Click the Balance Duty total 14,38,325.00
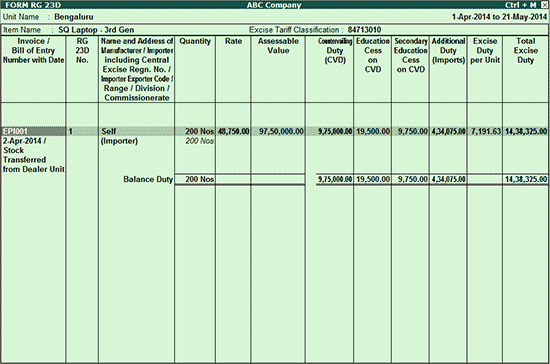Screen dimensions: 550x364 pyautogui.click(x=526, y=179)
